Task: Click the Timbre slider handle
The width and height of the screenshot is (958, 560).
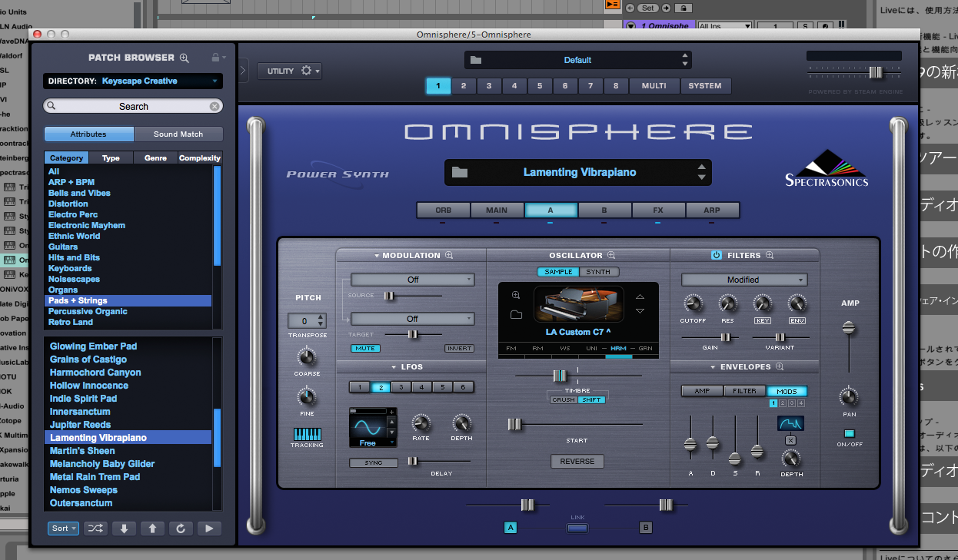Action: [560, 376]
